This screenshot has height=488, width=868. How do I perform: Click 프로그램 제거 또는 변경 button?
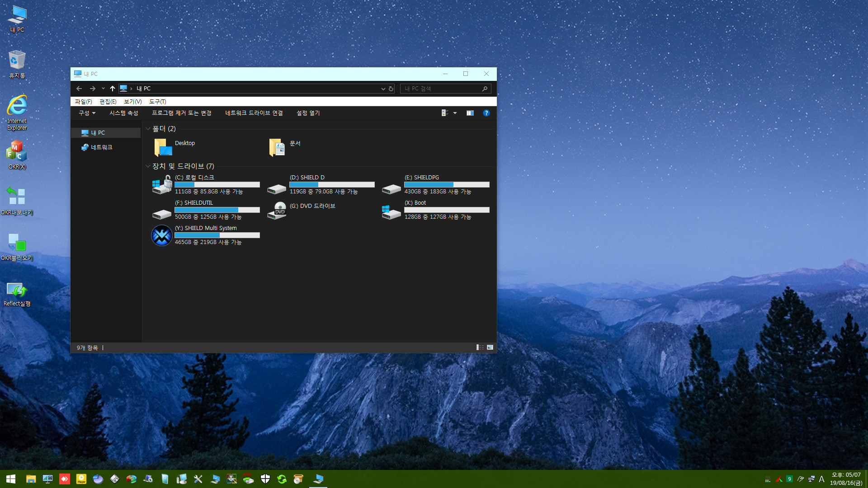coord(182,113)
